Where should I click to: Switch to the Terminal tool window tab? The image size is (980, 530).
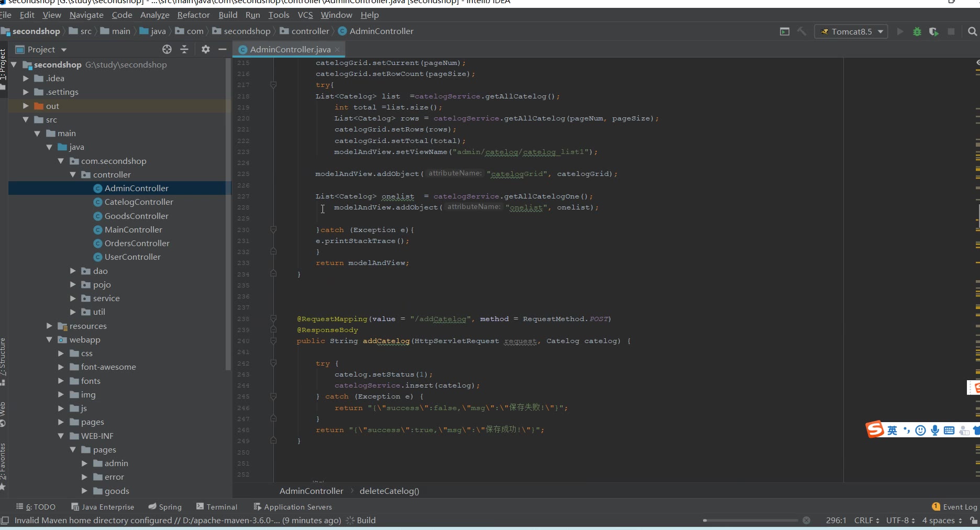coord(217,506)
